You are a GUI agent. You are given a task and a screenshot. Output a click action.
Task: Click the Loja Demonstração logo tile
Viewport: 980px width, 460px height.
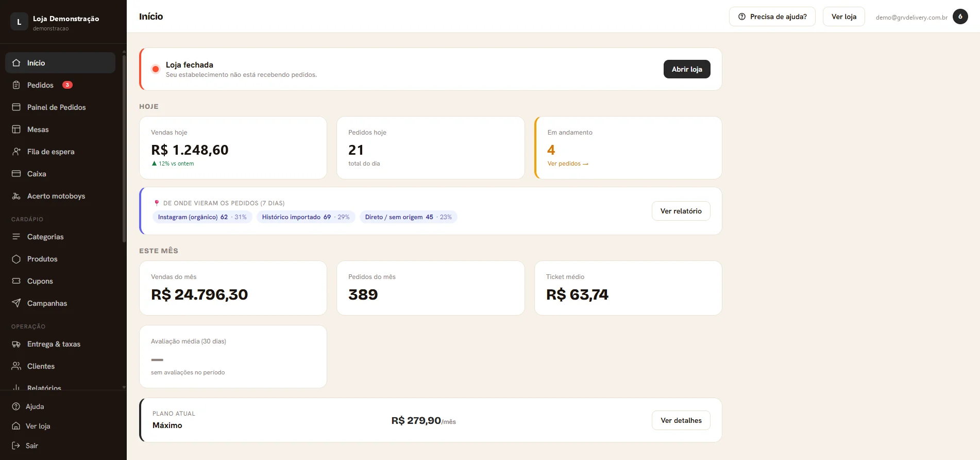point(19,22)
